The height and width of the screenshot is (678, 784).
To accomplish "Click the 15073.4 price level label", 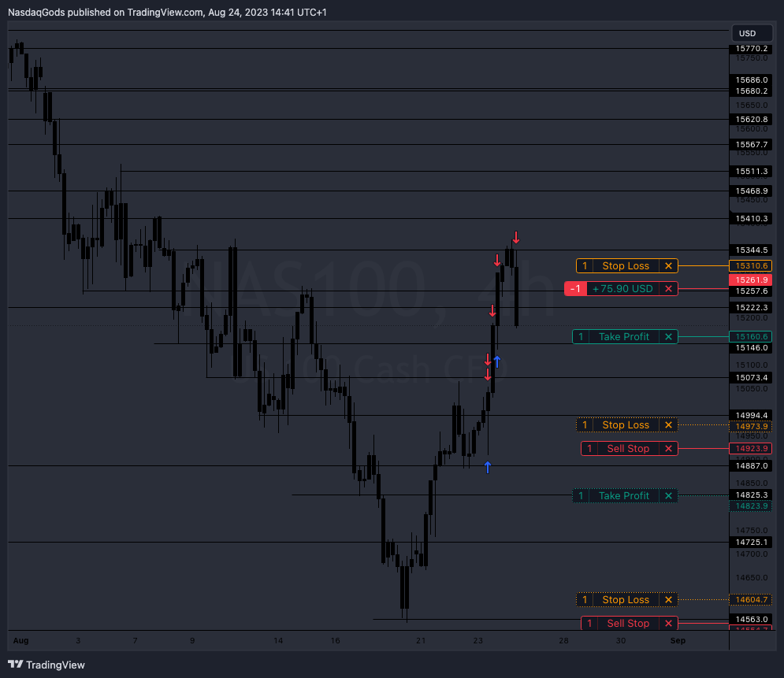I will click(x=750, y=378).
